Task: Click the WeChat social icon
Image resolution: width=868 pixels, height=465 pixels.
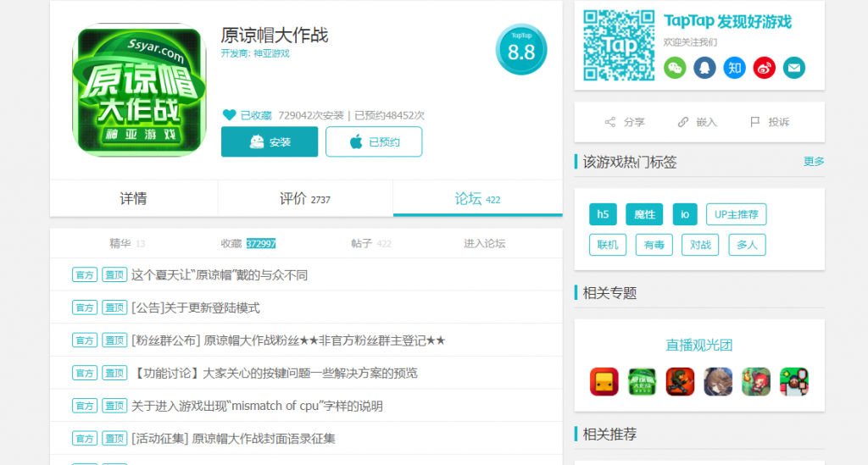Action: point(675,68)
